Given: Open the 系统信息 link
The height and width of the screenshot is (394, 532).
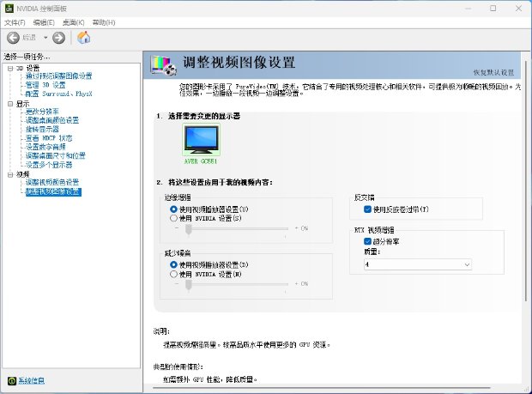Looking at the screenshot, I should 31,381.
